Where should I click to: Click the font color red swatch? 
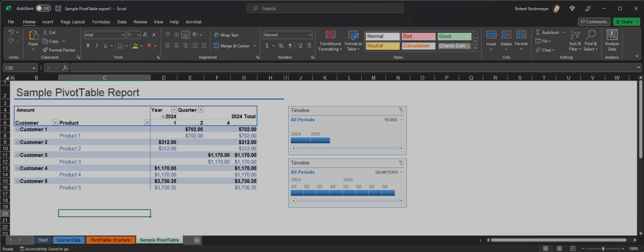pos(149,46)
